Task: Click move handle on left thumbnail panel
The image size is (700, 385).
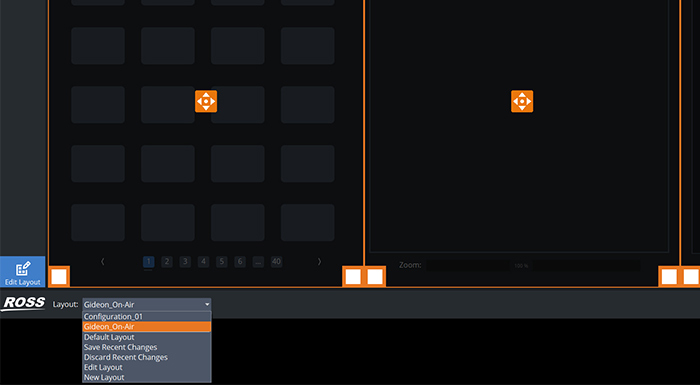Action: [206, 101]
